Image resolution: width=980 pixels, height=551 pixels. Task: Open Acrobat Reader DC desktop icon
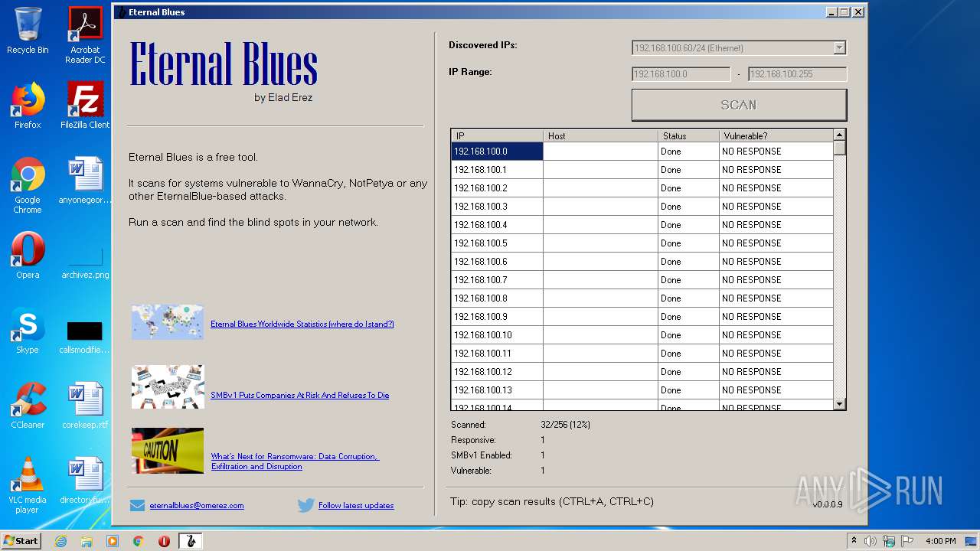pyautogui.click(x=85, y=35)
